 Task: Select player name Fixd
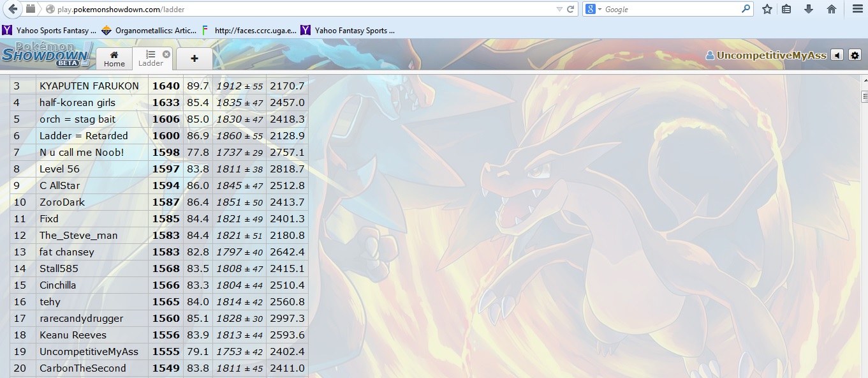[x=48, y=218]
